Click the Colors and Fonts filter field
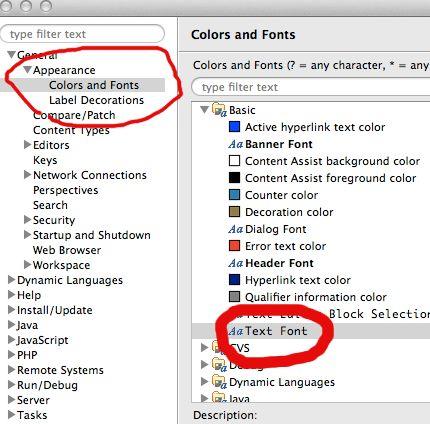430x424 pixels. [x=311, y=87]
